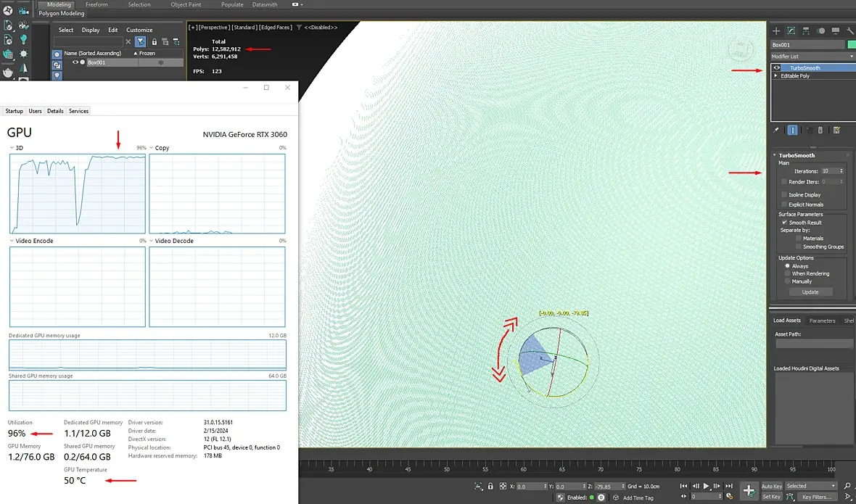Collapse the 3D GPU graph chevron

(x=12, y=148)
